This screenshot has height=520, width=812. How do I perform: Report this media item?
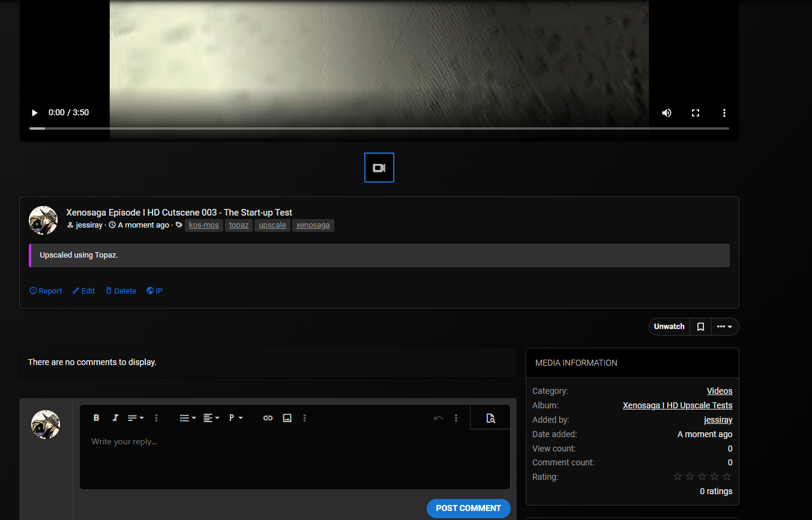click(46, 291)
